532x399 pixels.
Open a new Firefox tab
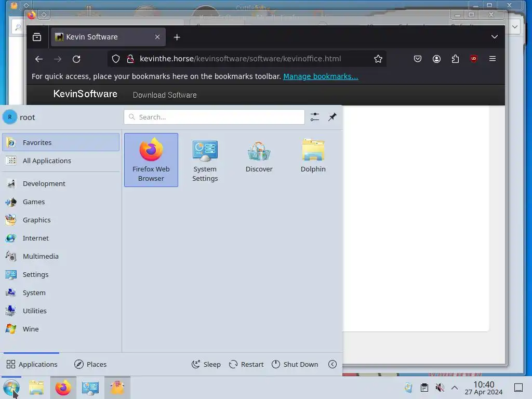[177, 37]
